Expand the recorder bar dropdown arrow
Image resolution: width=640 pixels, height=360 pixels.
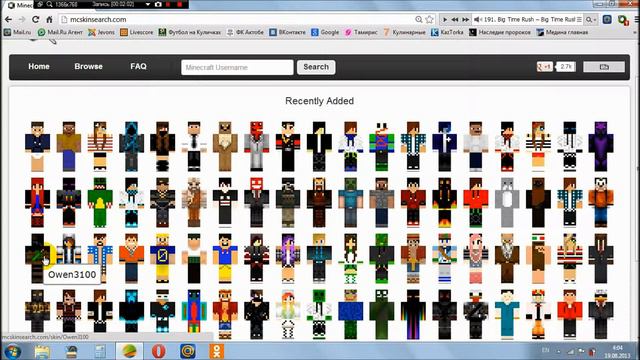coord(148,4)
